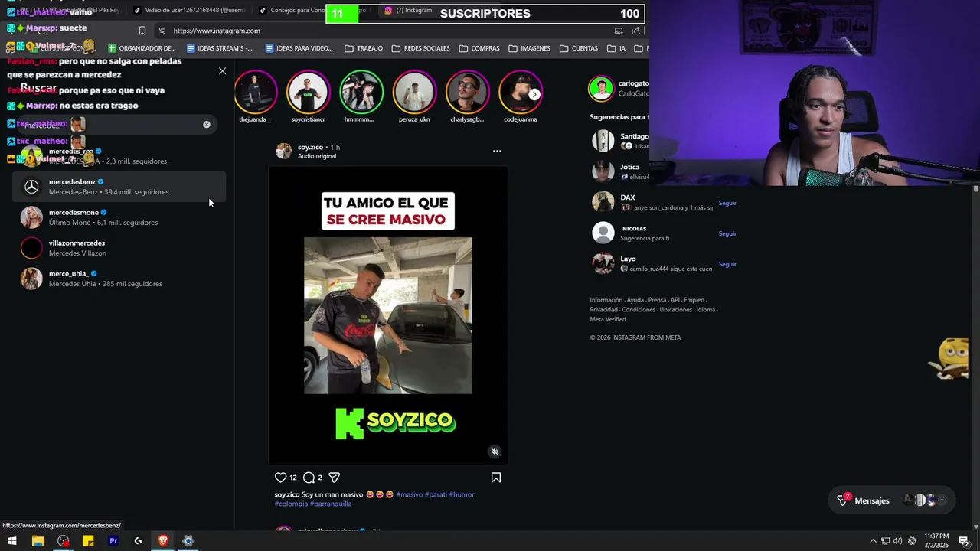Screen dimensions: 980x551
Task: View hmmmm... story avatar
Action: pos(361,92)
